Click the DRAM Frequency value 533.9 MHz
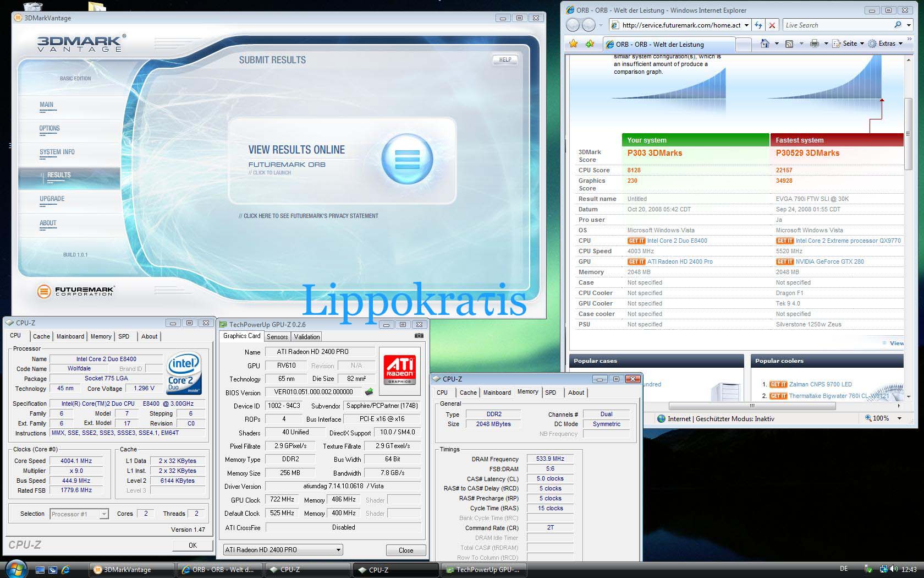The width and height of the screenshot is (924, 578). click(x=550, y=459)
